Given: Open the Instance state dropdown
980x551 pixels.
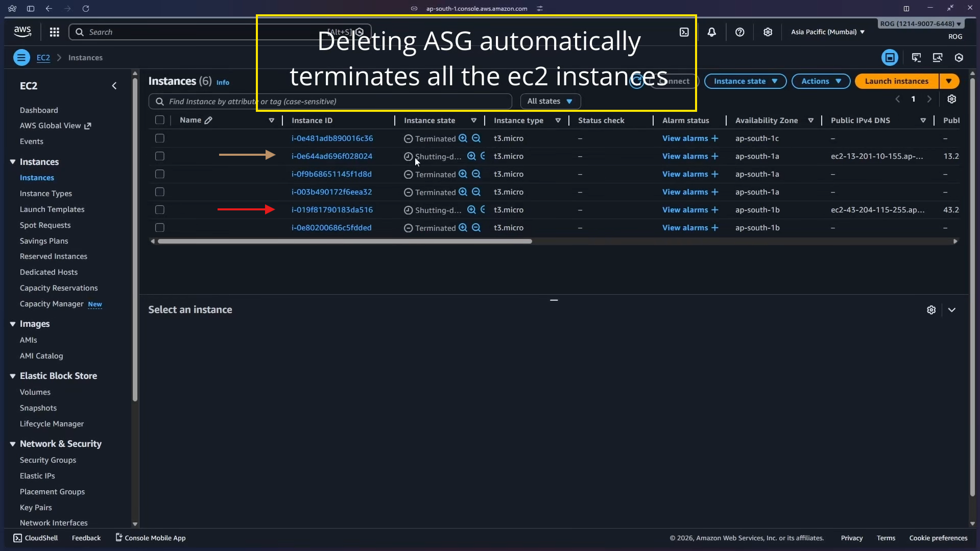Looking at the screenshot, I should tap(745, 81).
